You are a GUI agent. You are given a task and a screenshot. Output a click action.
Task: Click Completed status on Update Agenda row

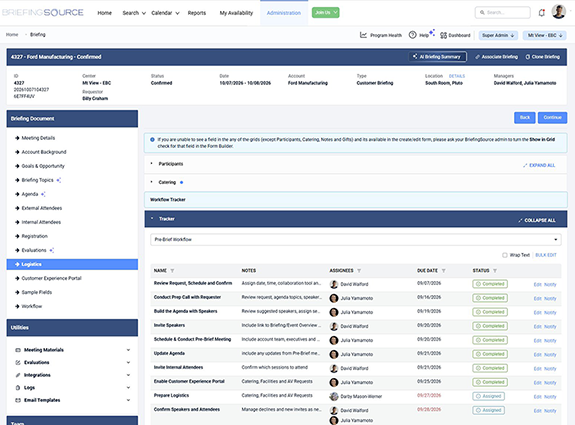(x=490, y=354)
